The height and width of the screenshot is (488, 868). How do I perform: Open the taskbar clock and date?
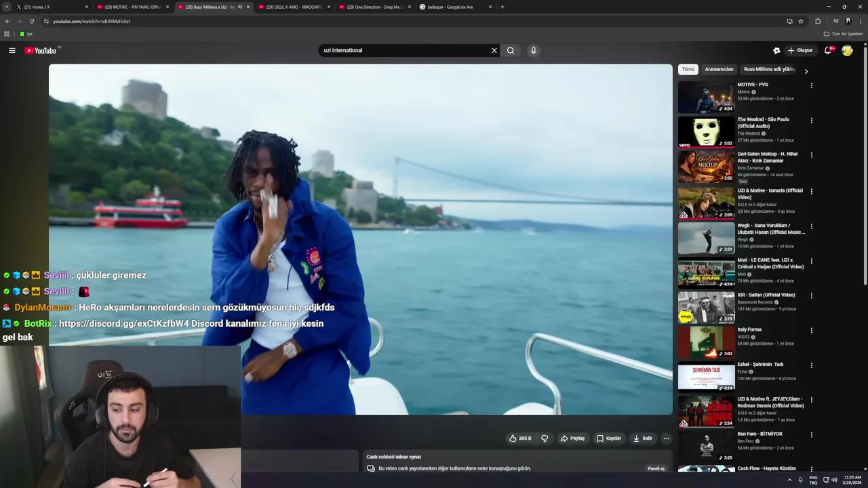pyautogui.click(x=852, y=480)
